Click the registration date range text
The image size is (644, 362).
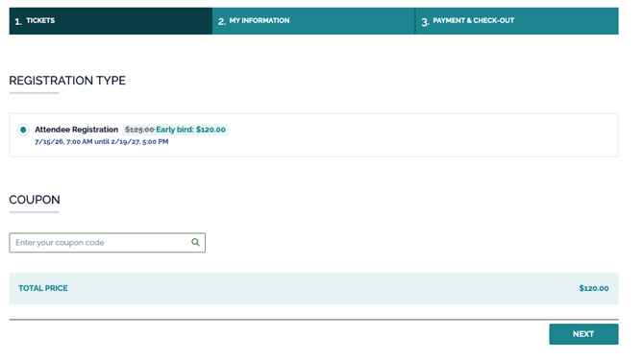(x=102, y=141)
